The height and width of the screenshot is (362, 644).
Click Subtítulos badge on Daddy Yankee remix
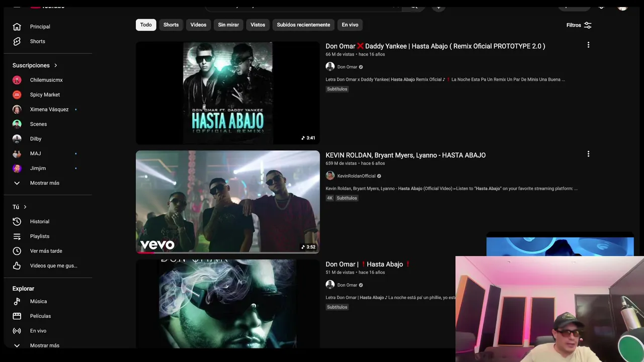337,89
